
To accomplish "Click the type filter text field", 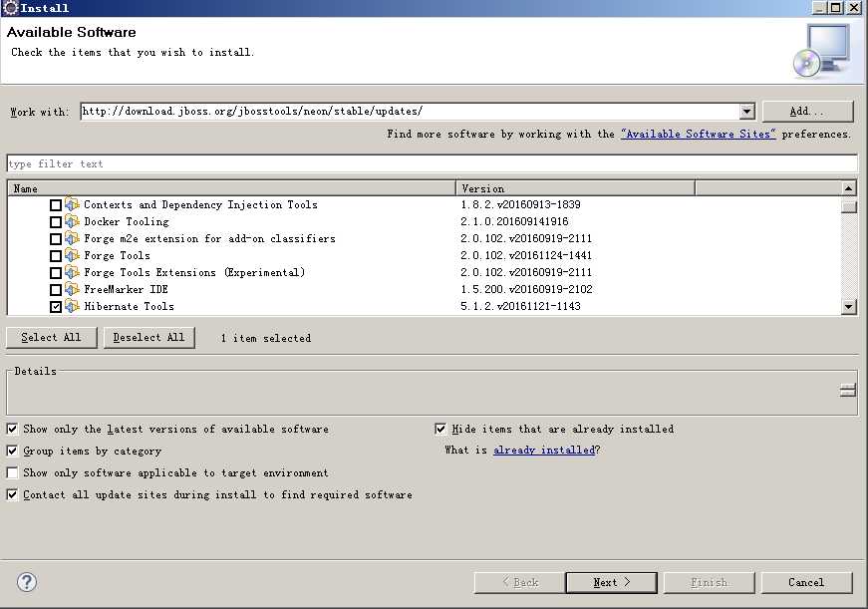I will (x=432, y=163).
